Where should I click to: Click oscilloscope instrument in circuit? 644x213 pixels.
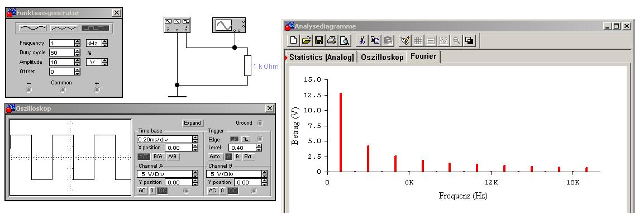[229, 25]
